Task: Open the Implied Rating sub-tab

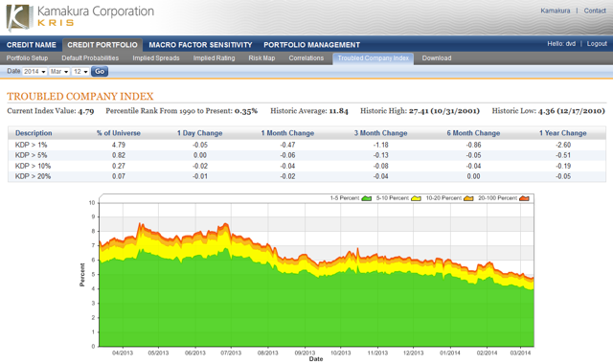Action: coord(214,57)
